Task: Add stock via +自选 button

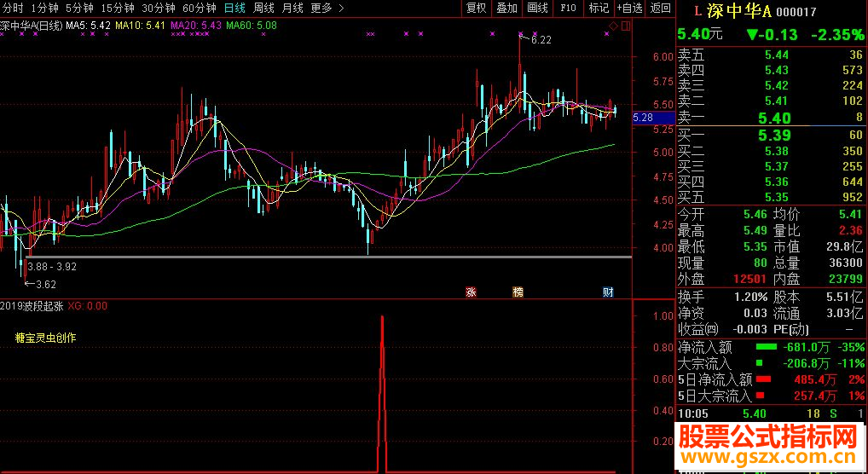Action: pyautogui.click(x=629, y=8)
